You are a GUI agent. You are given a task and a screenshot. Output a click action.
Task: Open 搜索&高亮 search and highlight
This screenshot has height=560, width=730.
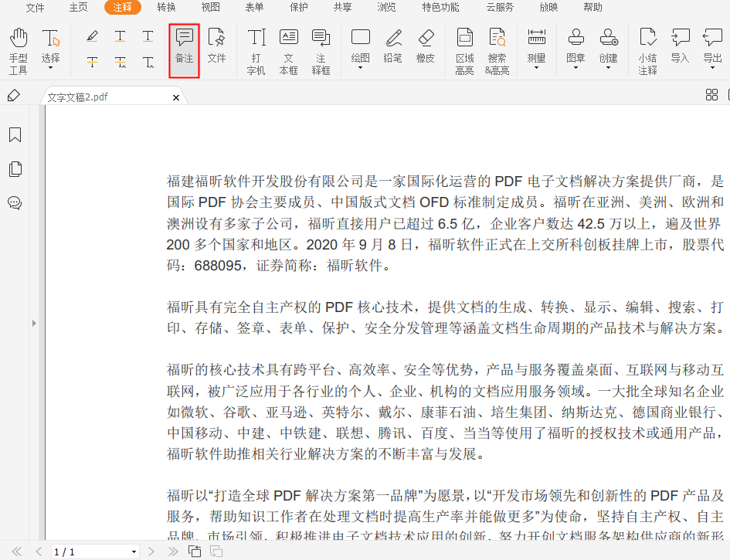[497, 50]
